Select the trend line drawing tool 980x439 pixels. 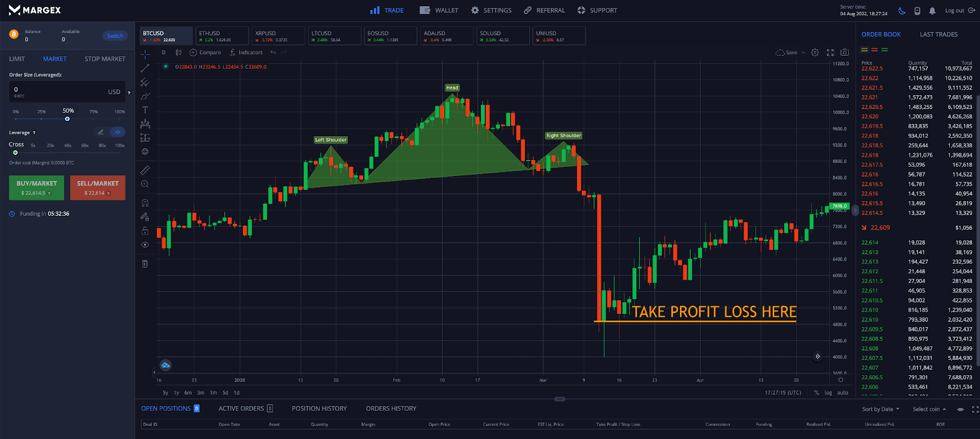pyautogui.click(x=145, y=68)
